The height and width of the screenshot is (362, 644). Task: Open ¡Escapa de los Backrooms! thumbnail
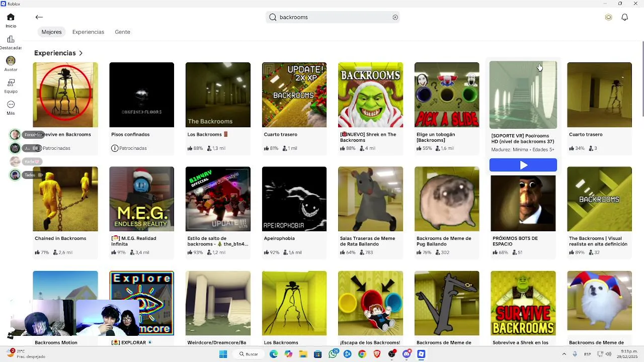click(370, 303)
